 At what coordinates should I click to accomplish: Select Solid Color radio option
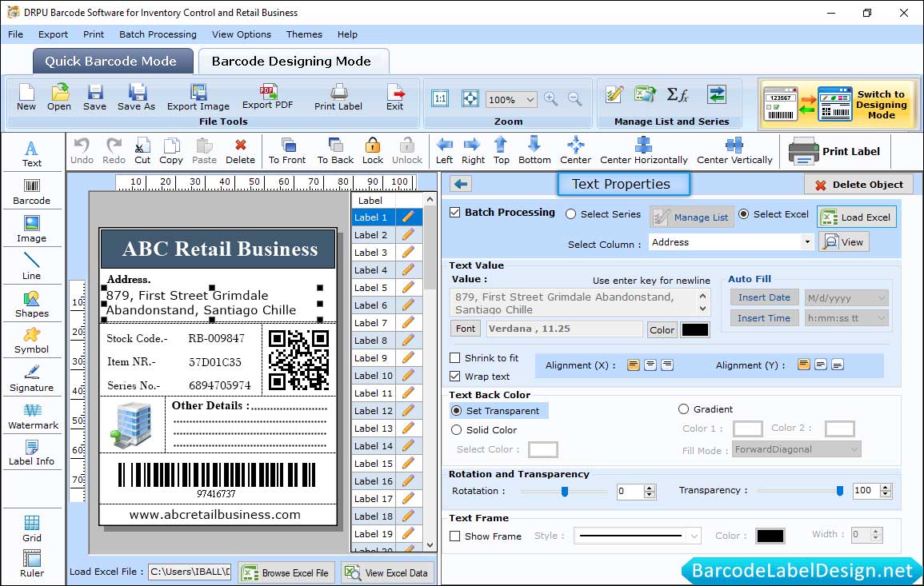coord(456,430)
